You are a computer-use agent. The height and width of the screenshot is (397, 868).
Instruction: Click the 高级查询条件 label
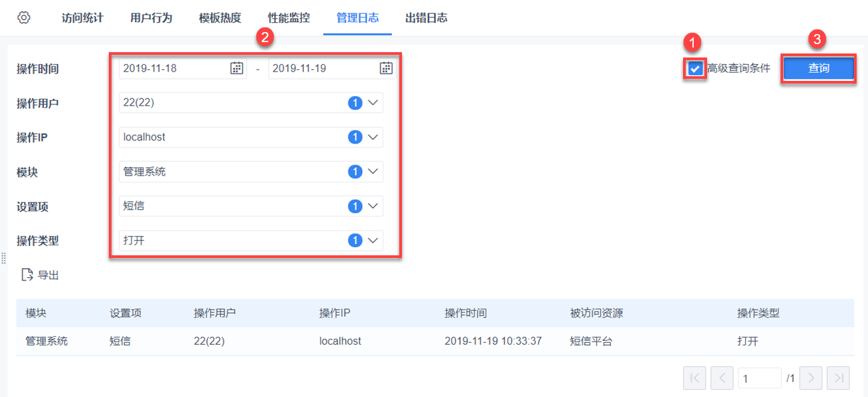click(739, 68)
